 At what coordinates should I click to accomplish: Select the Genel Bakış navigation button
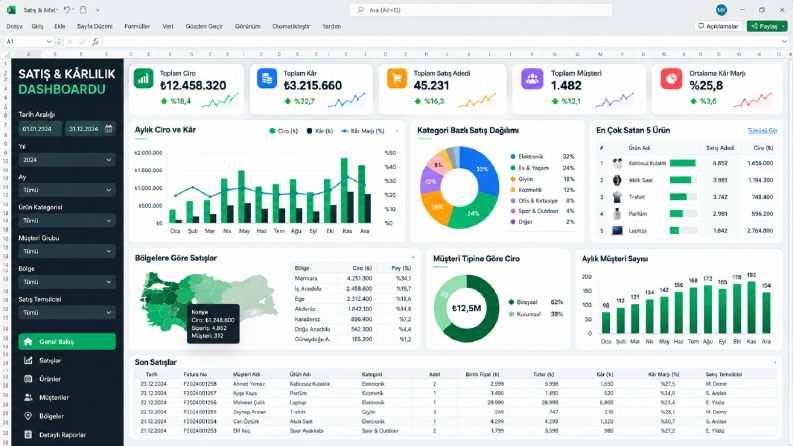click(67, 341)
